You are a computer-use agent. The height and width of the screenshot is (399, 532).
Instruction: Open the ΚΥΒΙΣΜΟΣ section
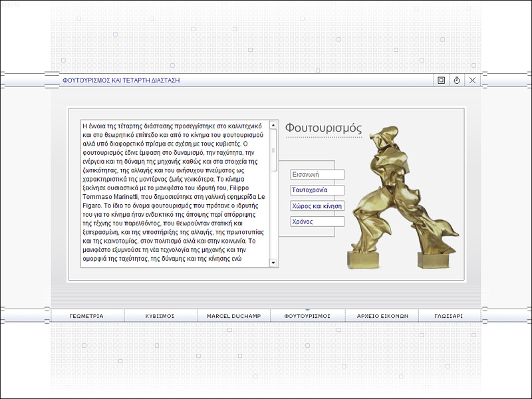pyautogui.click(x=160, y=316)
